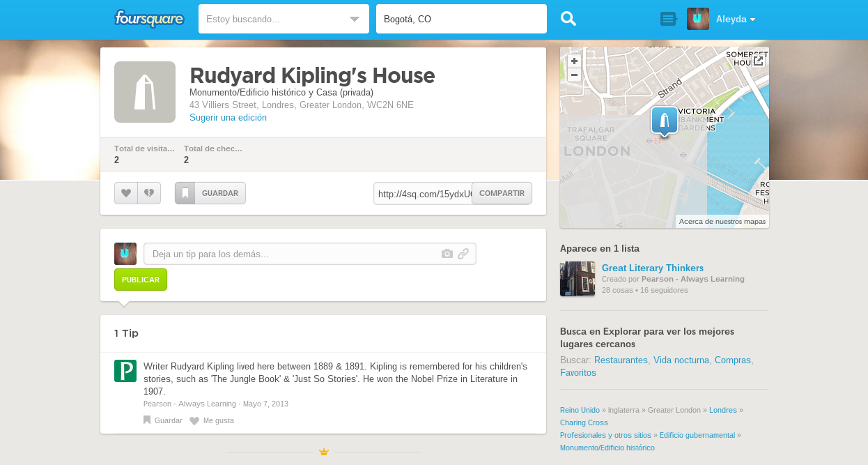Click the tip's Guardar bookmark icon
Viewport: 868px width, 465px height.
coord(147,420)
